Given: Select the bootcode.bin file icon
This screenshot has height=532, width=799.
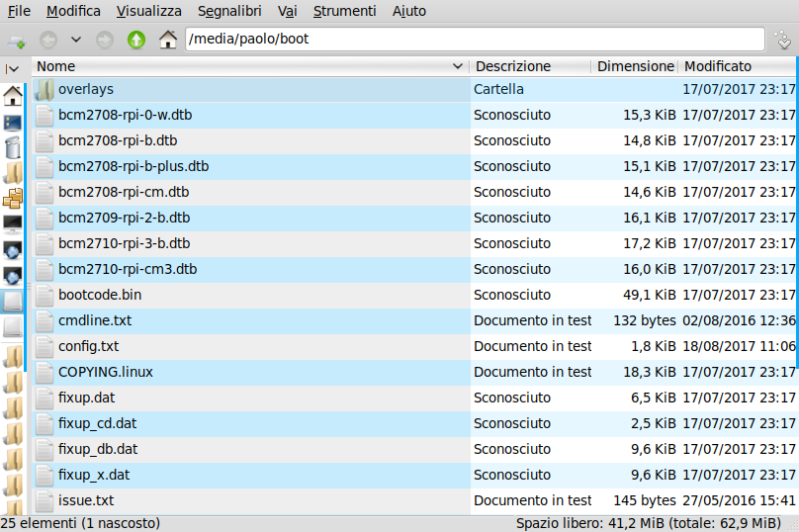Looking at the screenshot, I should pos(44,295).
